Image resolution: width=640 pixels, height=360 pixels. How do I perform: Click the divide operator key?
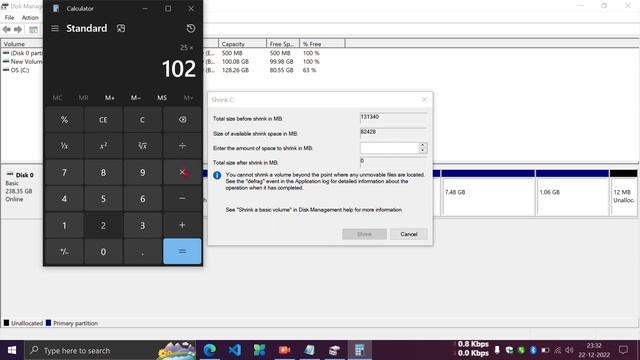182,146
